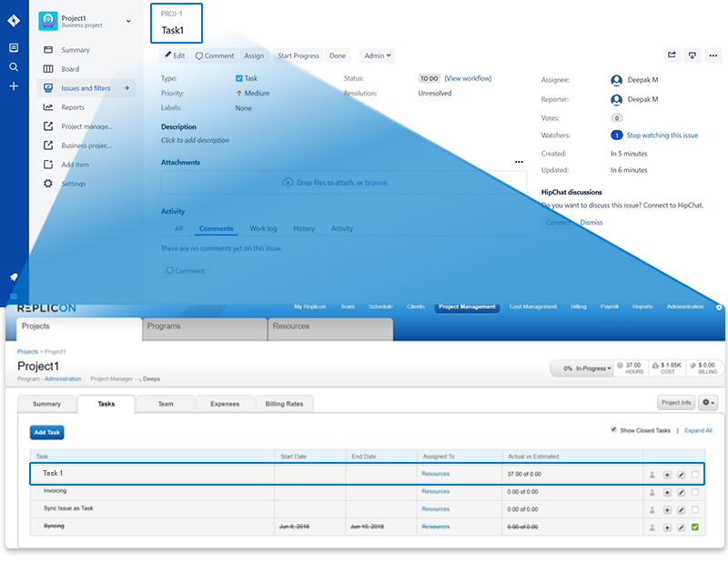Open the Attachments ellipsis menu

coord(519,162)
